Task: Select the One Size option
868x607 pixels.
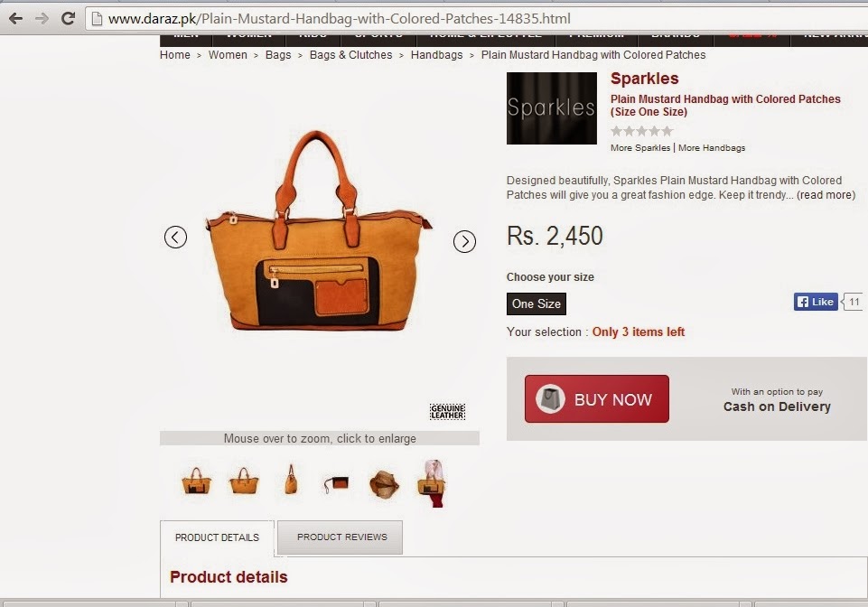Action: pos(536,304)
